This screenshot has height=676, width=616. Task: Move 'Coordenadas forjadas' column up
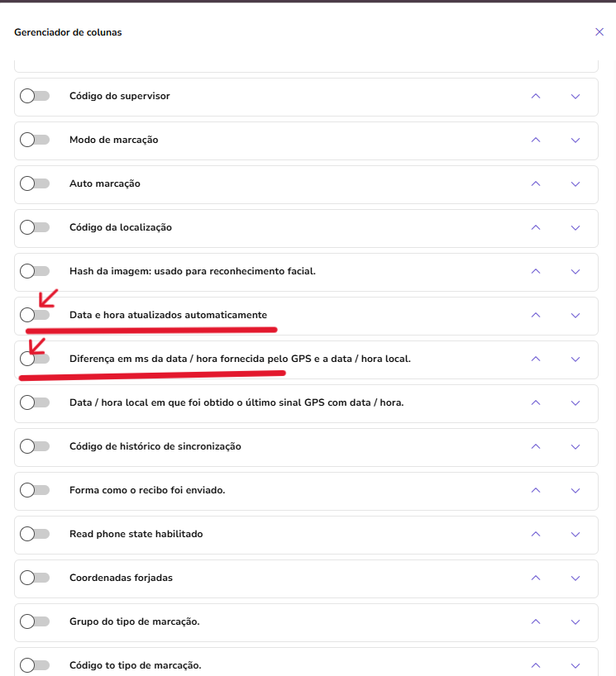[x=536, y=578]
